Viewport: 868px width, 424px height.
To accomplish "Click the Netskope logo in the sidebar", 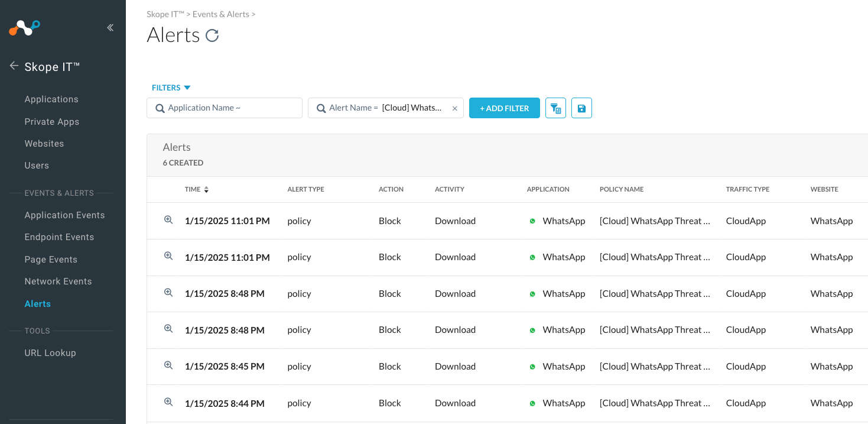I will coord(24,27).
